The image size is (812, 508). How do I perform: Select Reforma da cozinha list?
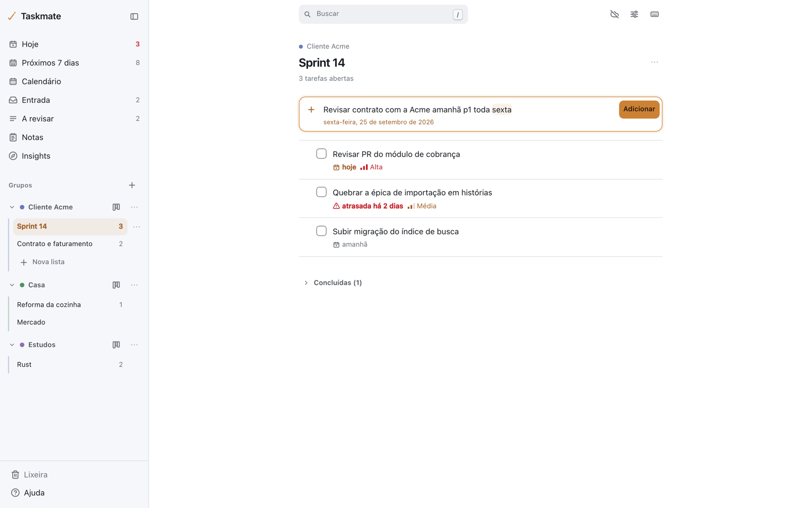70,305
